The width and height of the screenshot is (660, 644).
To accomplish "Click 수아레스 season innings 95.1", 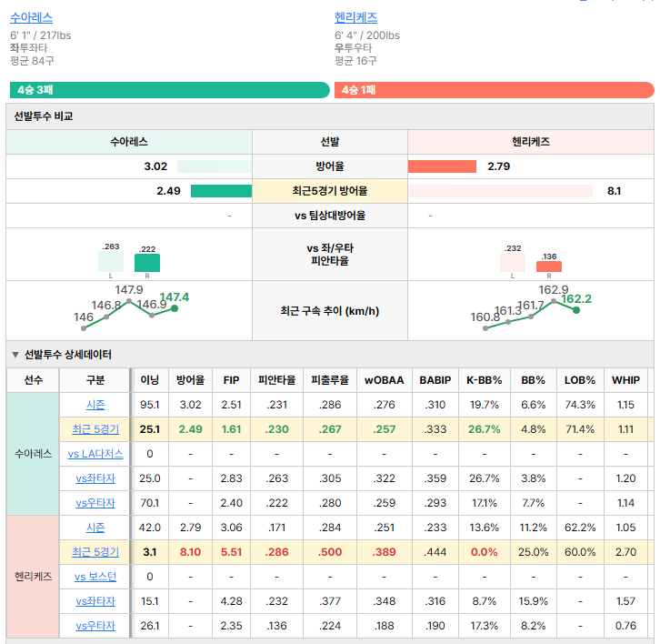I will [x=150, y=405].
